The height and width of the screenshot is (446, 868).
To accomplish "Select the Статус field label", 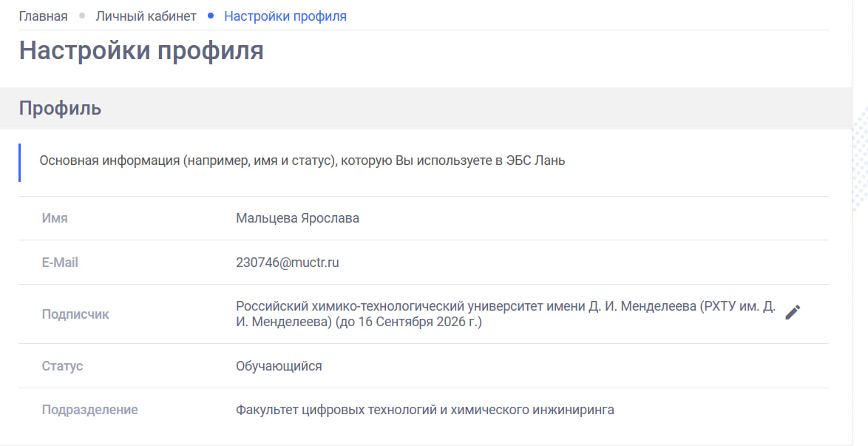I will click(x=62, y=366).
